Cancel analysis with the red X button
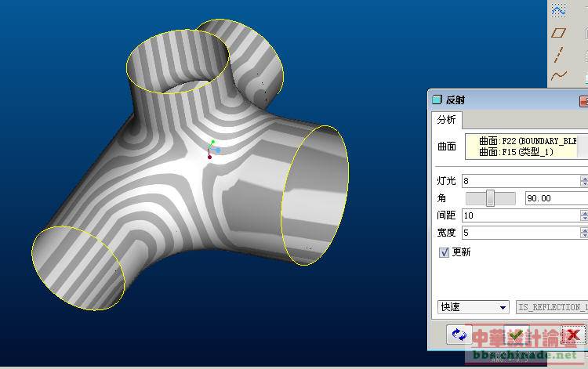This screenshot has width=588, height=369. [x=573, y=335]
